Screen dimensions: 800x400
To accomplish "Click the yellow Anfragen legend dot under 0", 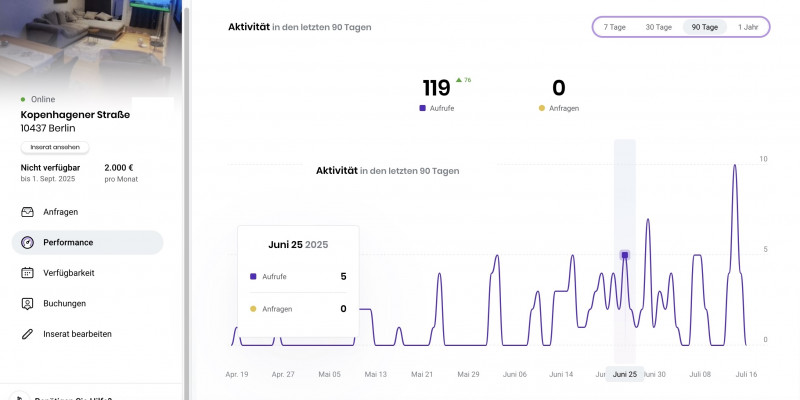I will pyautogui.click(x=542, y=108).
